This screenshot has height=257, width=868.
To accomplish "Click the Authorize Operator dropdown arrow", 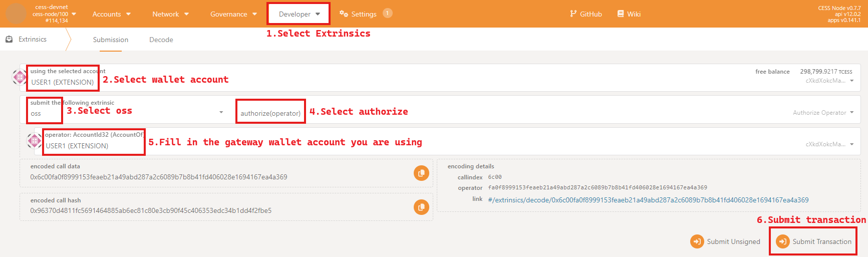I will [852, 113].
